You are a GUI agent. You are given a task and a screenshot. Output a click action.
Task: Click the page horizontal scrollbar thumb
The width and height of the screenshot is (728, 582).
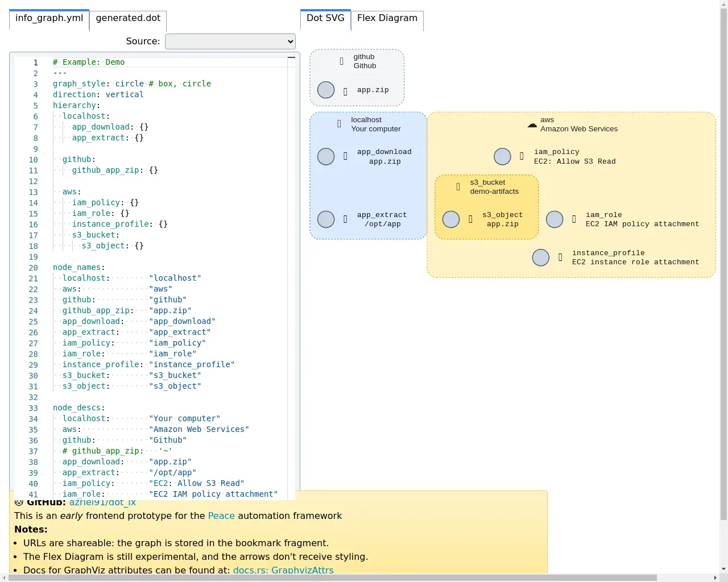[x=333, y=578]
